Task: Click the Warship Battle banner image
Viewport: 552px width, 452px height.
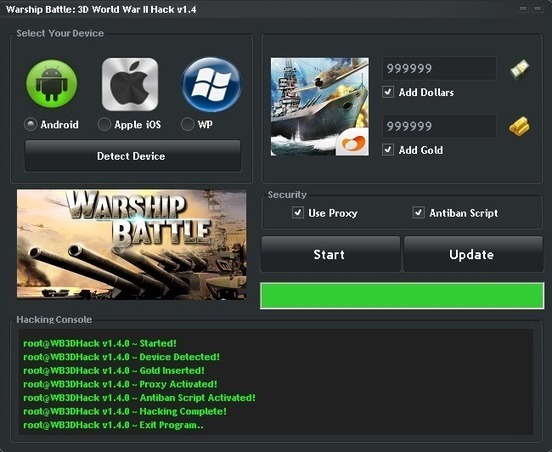Action: click(132, 245)
